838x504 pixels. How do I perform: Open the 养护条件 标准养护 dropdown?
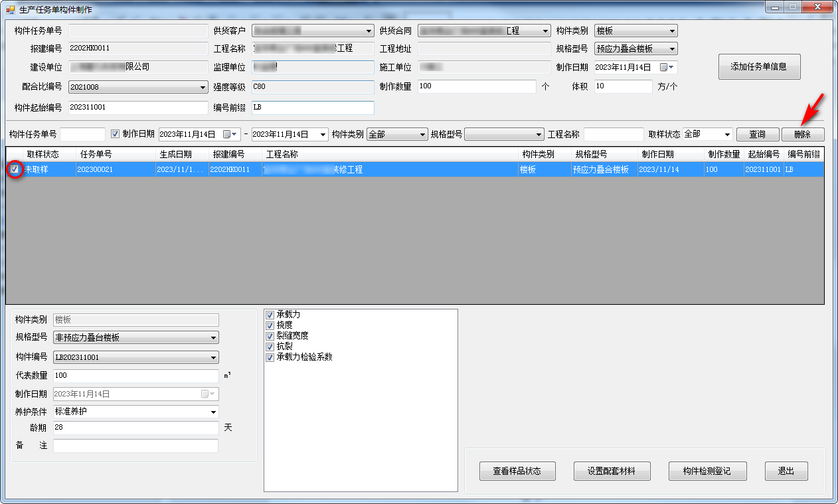click(x=212, y=412)
